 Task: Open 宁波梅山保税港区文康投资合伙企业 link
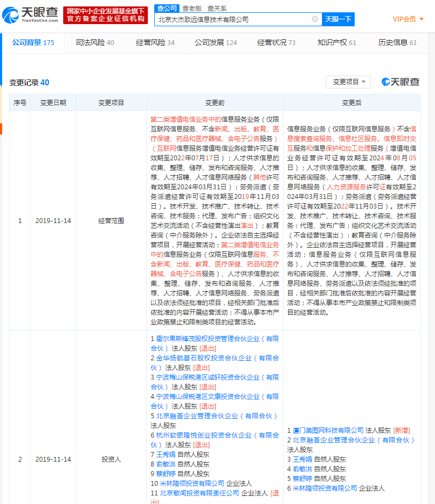point(215,401)
